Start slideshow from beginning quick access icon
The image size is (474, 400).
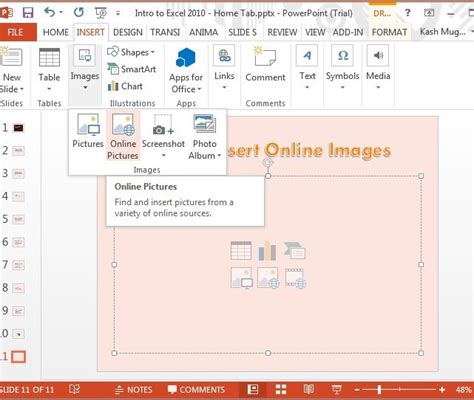[x=101, y=13]
